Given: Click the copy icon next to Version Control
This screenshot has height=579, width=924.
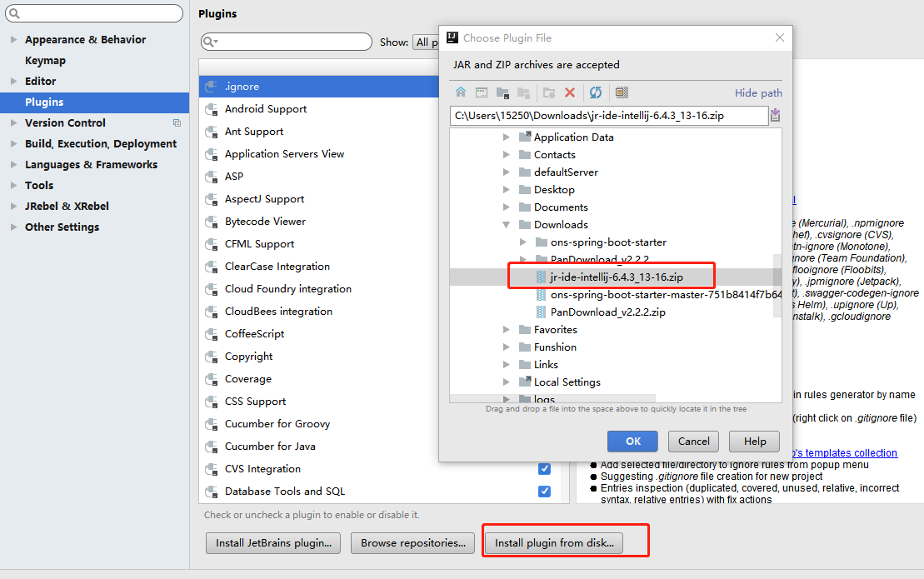Looking at the screenshot, I should [x=177, y=123].
